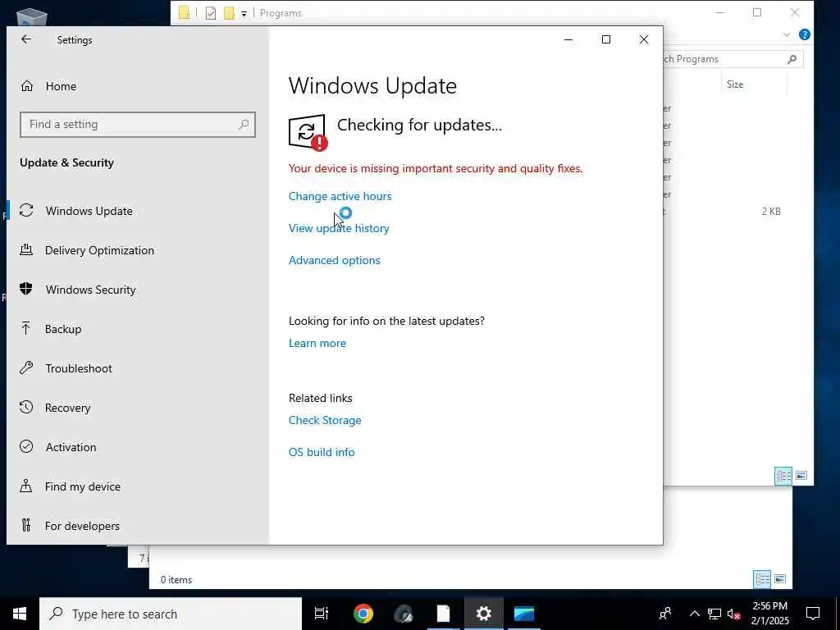Viewport: 840px width, 630px height.
Task: Expand the Explorer ribbon chevron
Action: [786, 34]
